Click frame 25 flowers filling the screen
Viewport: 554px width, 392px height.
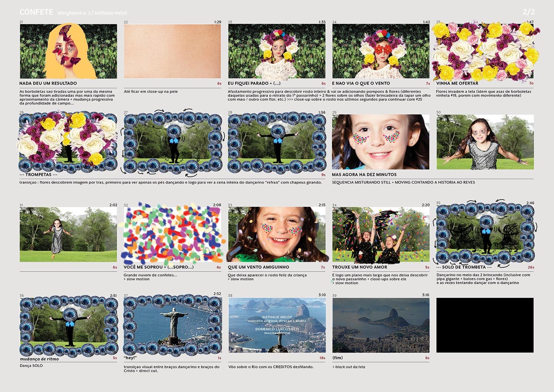tap(485, 51)
